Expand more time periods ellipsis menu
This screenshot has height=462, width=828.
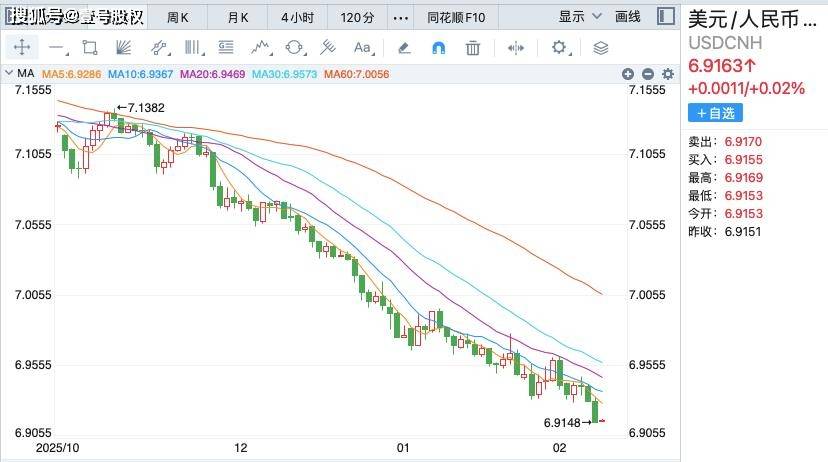401,17
